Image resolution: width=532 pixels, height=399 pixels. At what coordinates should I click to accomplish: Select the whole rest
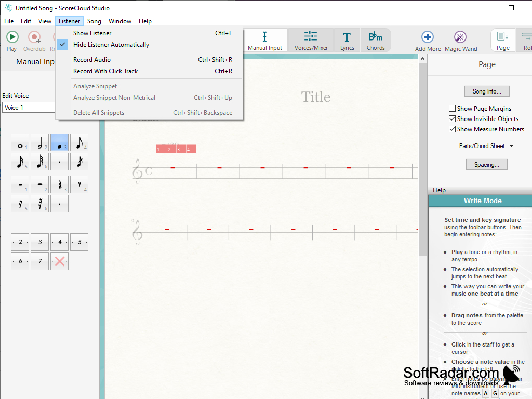[x=20, y=184]
